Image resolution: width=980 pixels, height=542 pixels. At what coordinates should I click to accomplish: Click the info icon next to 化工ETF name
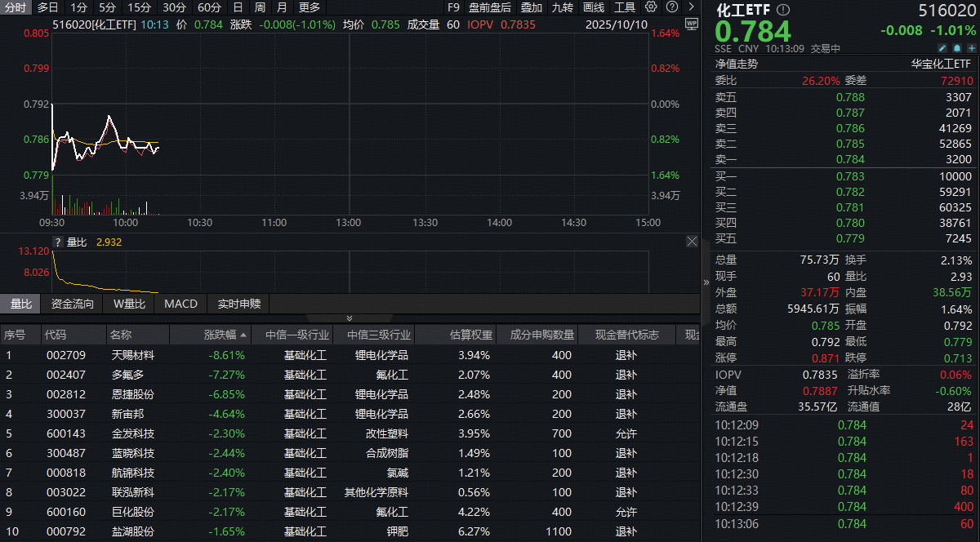click(782, 10)
